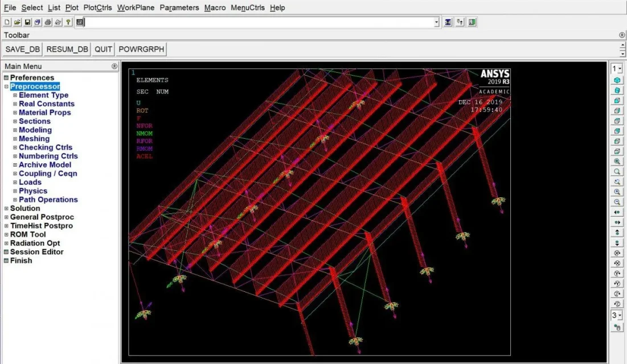Toggle Dynamic Model Mode mouse icon

click(617, 328)
